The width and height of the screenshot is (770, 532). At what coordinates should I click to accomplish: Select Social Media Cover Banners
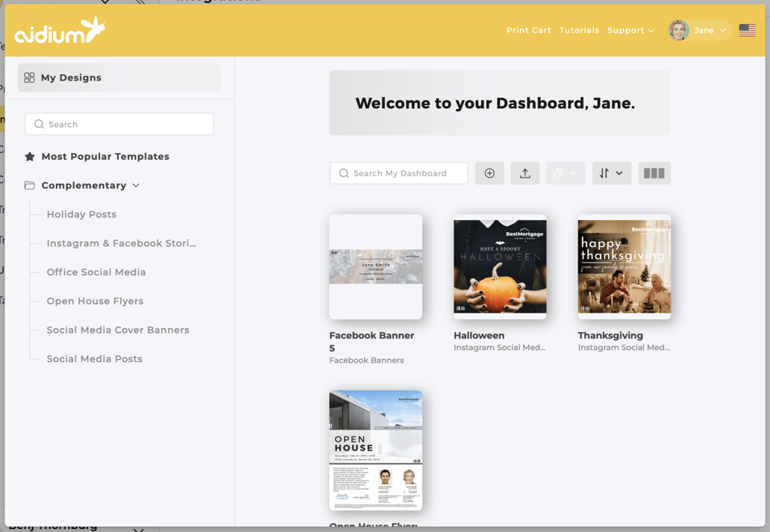(x=118, y=330)
